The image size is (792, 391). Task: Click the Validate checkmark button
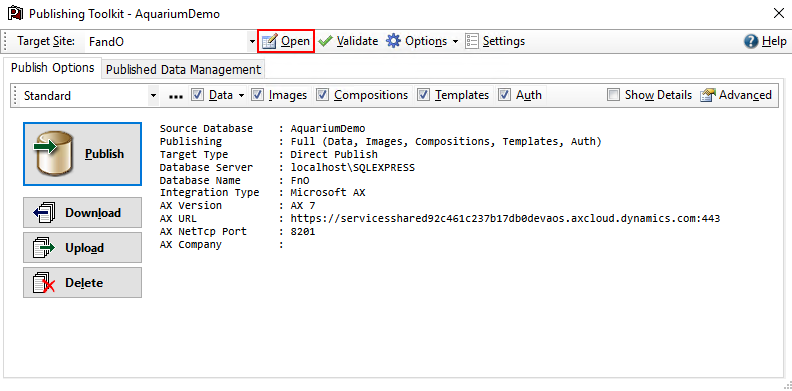(x=348, y=41)
